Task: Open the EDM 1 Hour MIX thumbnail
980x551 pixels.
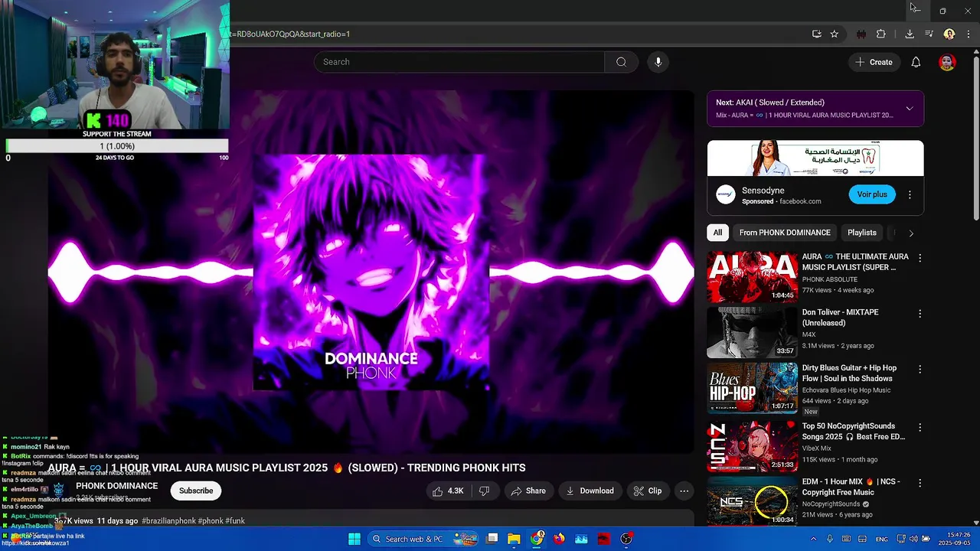Action: pos(752,501)
